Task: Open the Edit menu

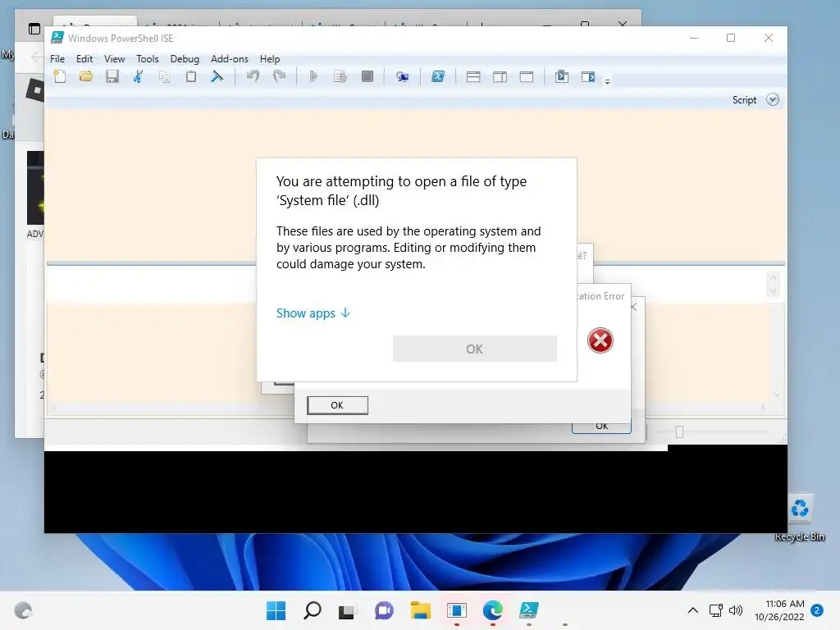Action: coord(84,59)
